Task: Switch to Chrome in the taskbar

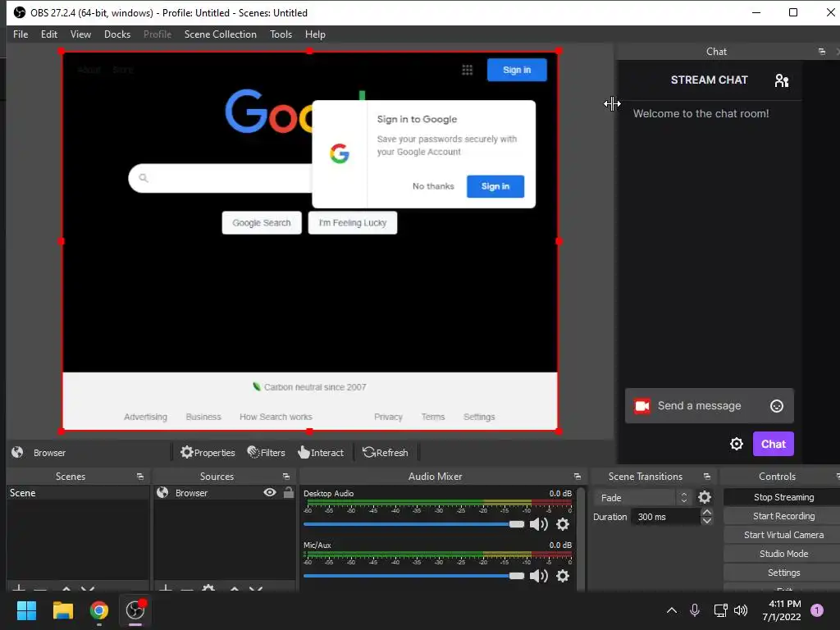Action: 99,610
